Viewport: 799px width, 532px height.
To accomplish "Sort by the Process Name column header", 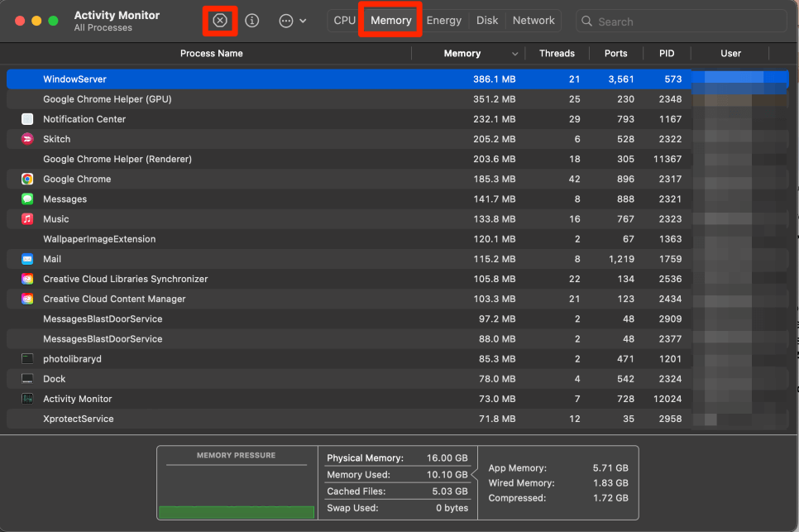I will point(212,54).
